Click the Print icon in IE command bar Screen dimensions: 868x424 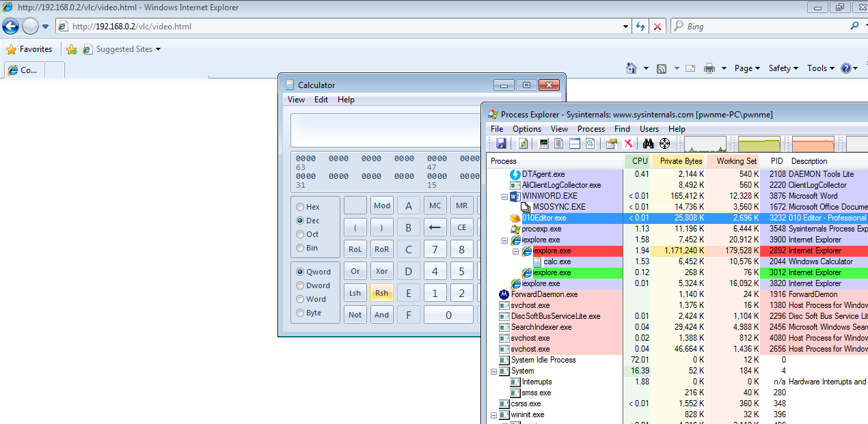709,68
